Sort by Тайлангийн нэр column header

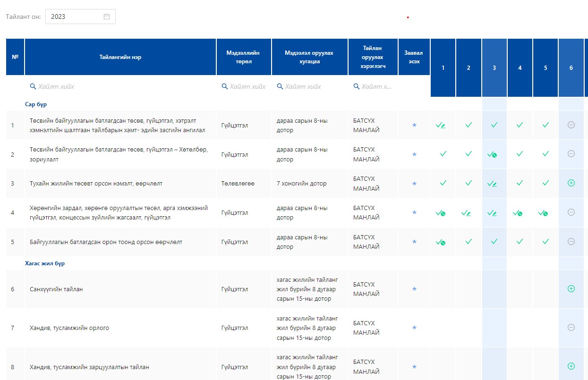tap(120, 57)
